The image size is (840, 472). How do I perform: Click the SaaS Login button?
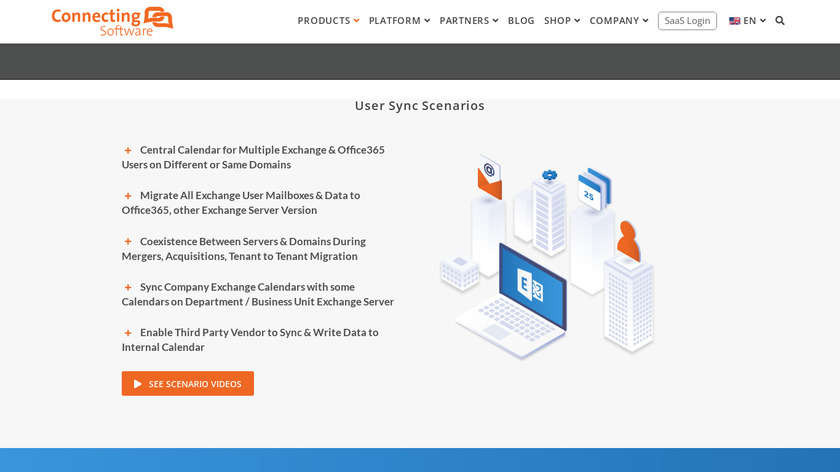pos(687,20)
